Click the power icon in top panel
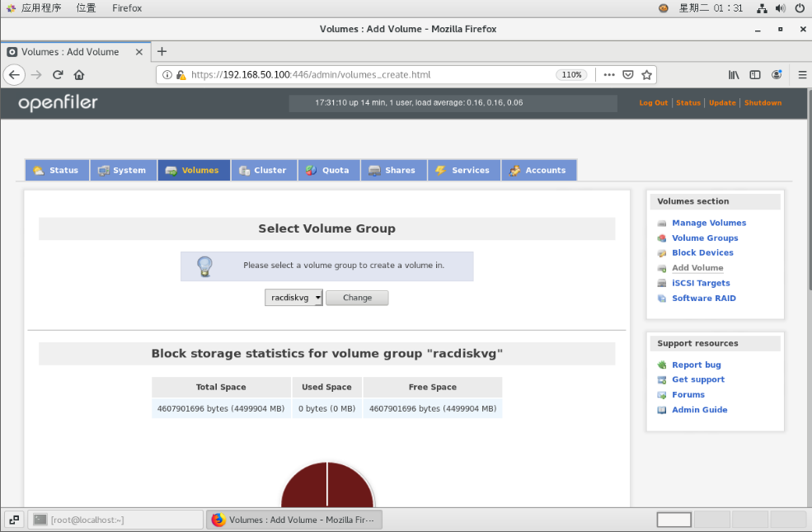Viewport: 812px width, 532px height. tap(800, 8)
